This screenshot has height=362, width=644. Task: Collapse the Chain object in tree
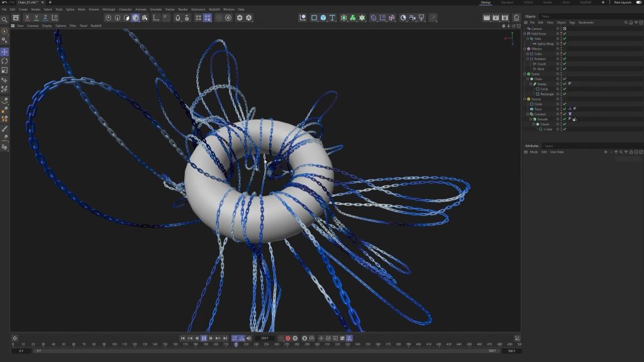[x=528, y=79]
